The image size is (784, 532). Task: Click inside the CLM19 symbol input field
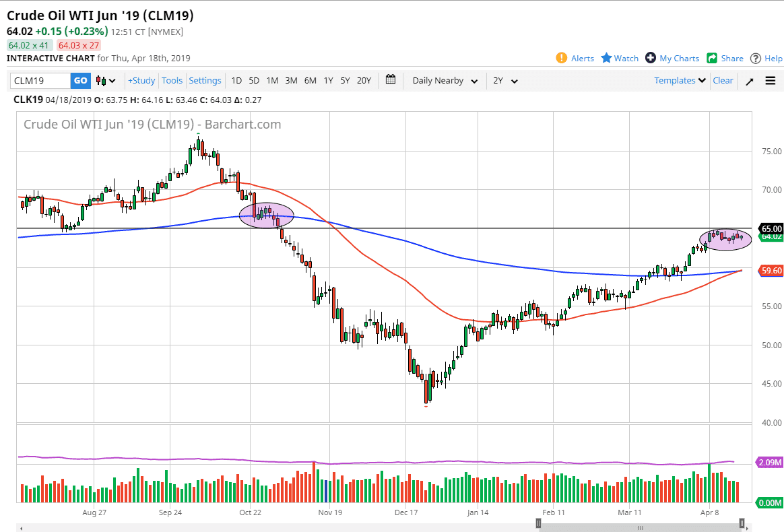click(40, 80)
